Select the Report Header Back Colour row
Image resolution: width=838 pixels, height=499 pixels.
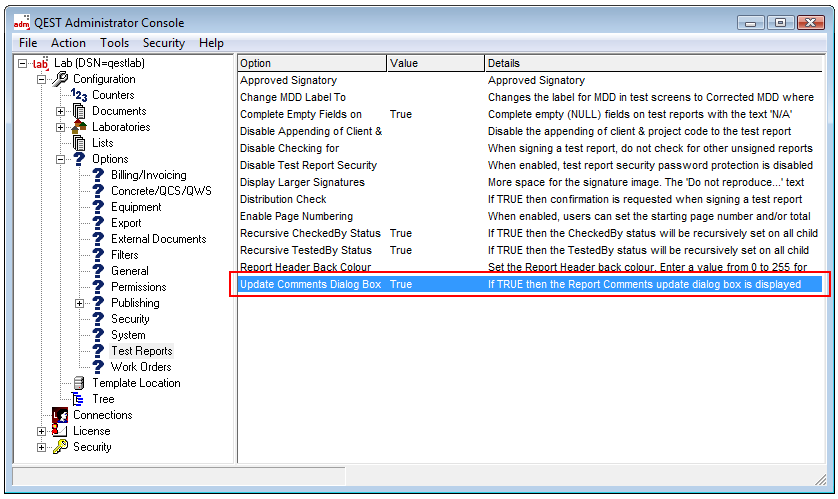(x=305, y=267)
